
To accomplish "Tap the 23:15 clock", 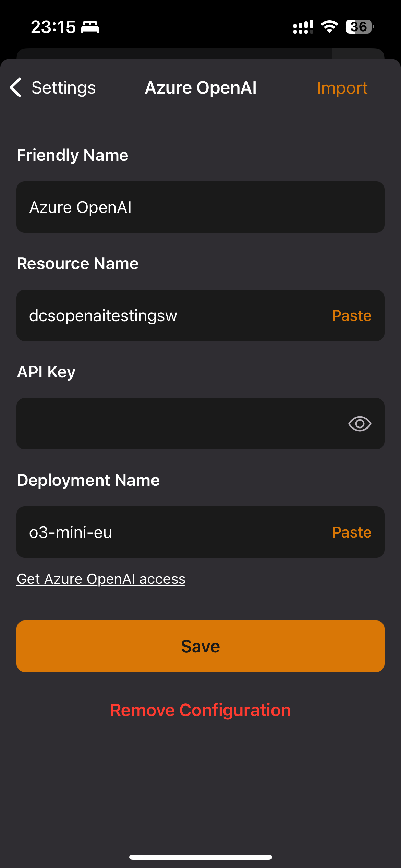I will click(53, 27).
